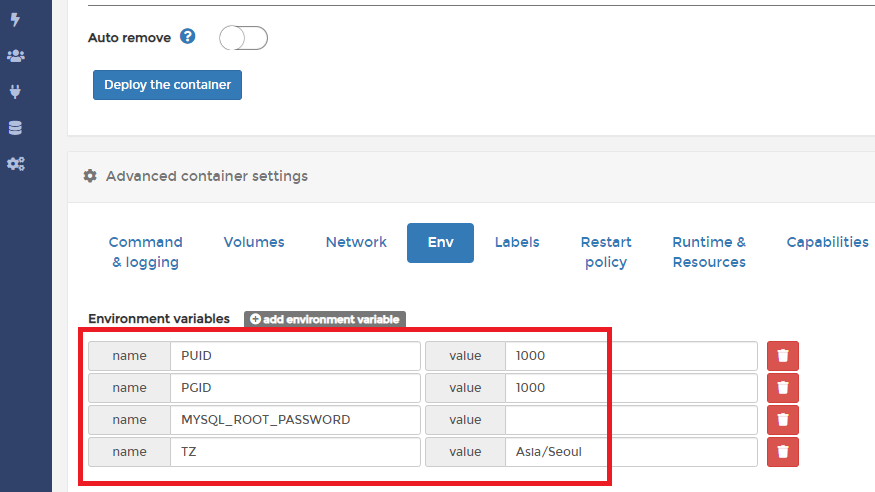The image size is (875, 492).
Task: Select the Env tab
Action: (440, 243)
